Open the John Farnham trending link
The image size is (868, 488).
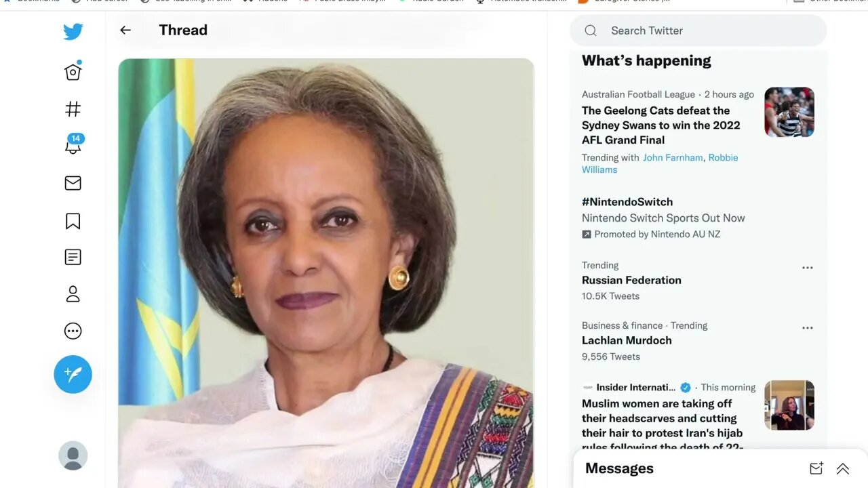point(673,157)
